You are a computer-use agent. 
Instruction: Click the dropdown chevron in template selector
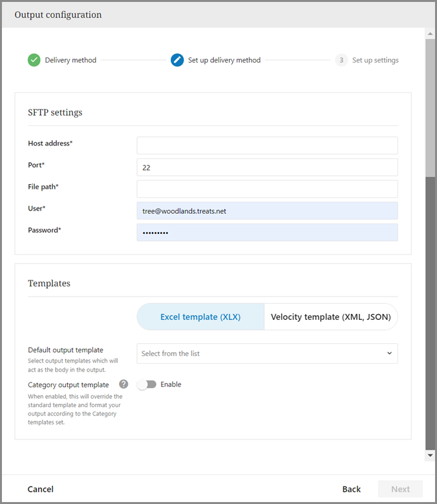(x=389, y=353)
